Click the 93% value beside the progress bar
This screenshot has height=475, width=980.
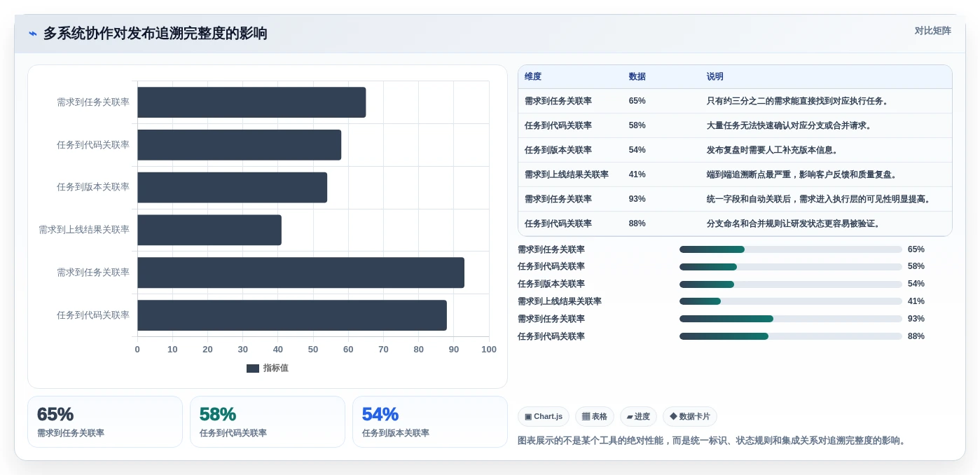916,319
